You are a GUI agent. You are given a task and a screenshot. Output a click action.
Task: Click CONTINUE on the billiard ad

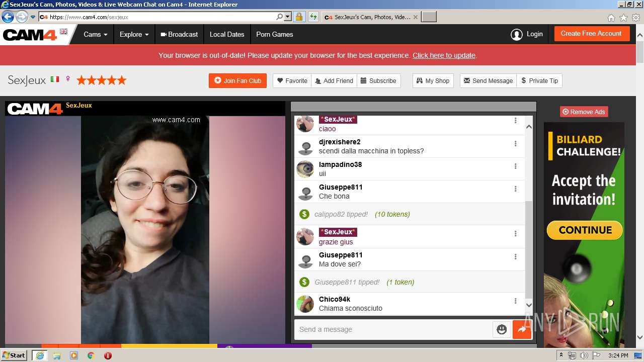[x=585, y=230]
